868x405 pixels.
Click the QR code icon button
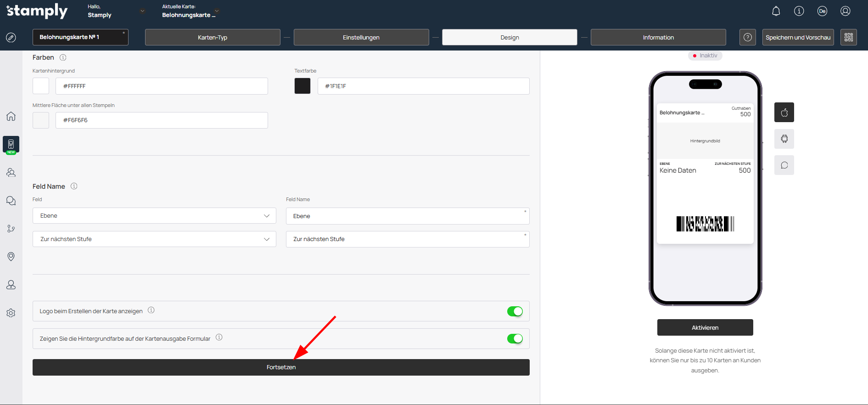click(848, 37)
